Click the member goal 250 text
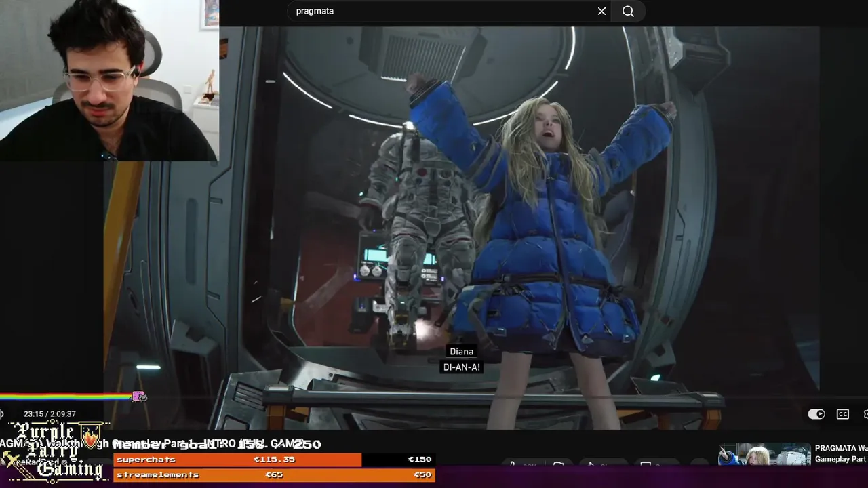868x488 pixels. [217, 444]
